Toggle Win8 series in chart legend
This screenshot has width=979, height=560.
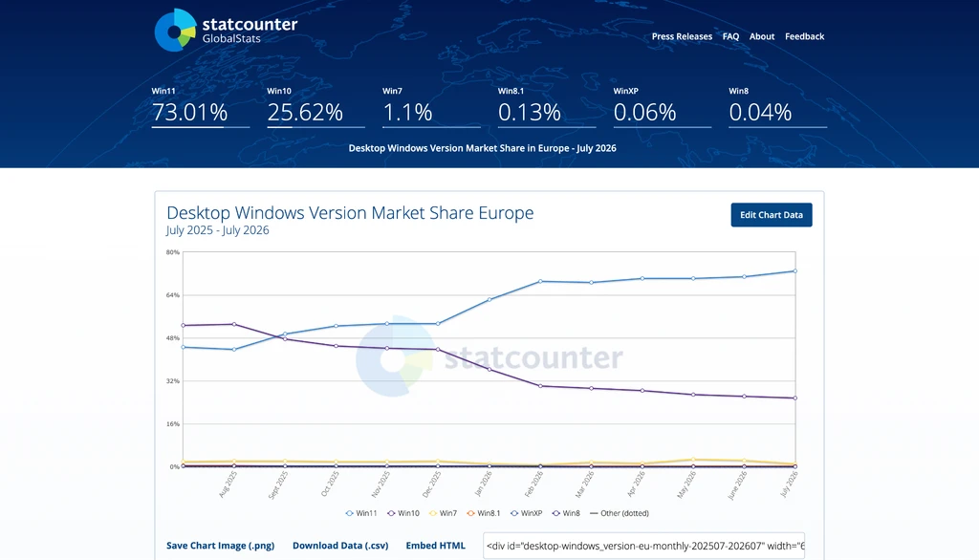(x=566, y=513)
